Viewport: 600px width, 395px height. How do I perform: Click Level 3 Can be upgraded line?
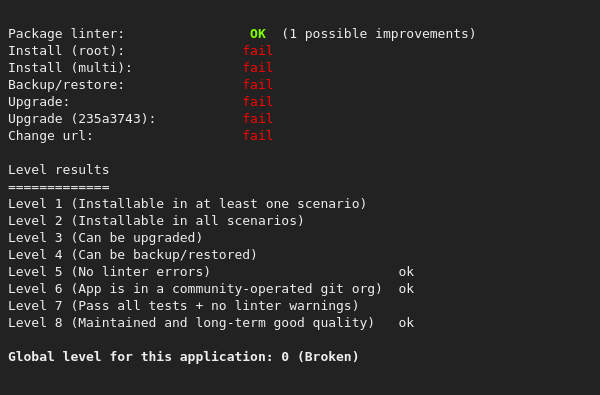pos(105,238)
